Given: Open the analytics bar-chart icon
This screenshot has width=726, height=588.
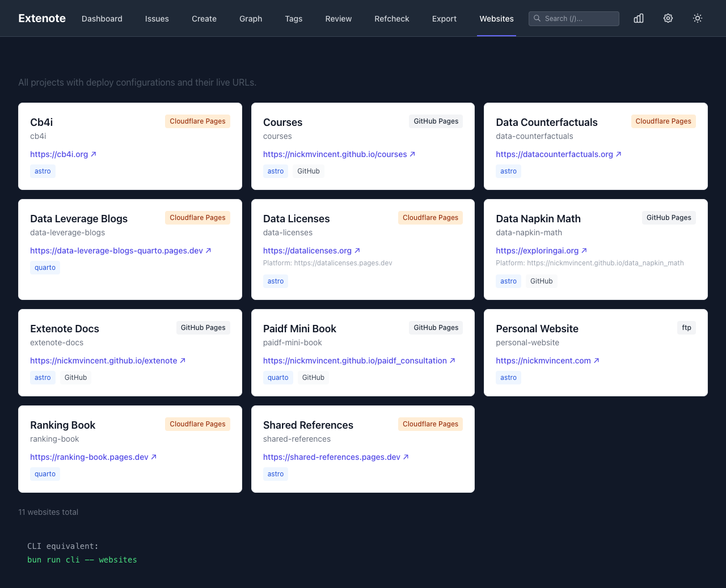Looking at the screenshot, I should tap(638, 18).
